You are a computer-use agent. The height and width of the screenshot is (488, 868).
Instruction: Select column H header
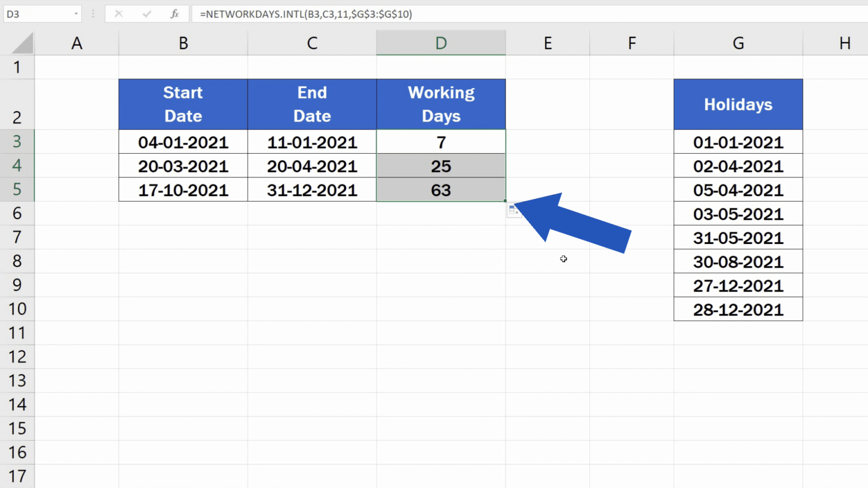(x=836, y=43)
